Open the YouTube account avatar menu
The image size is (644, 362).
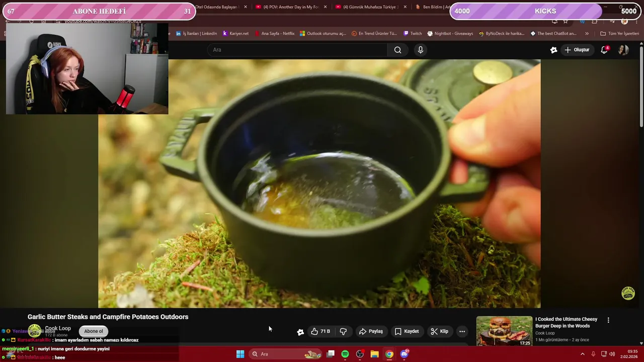click(x=623, y=50)
